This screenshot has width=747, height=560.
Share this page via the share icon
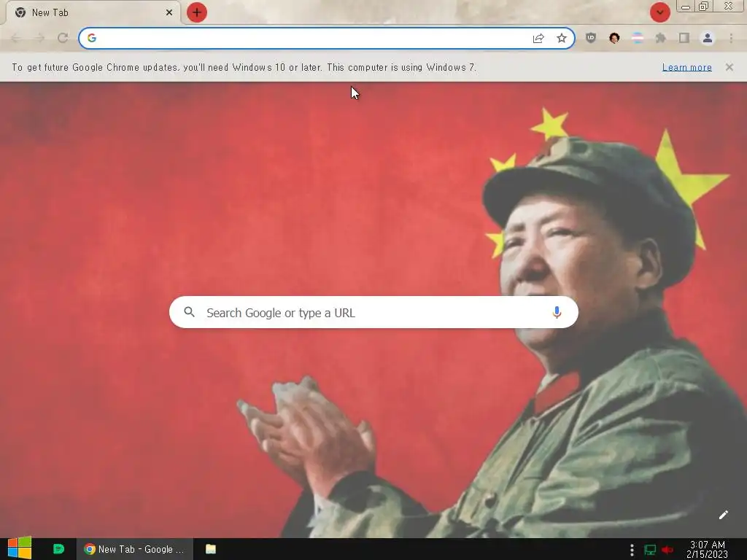(x=538, y=38)
